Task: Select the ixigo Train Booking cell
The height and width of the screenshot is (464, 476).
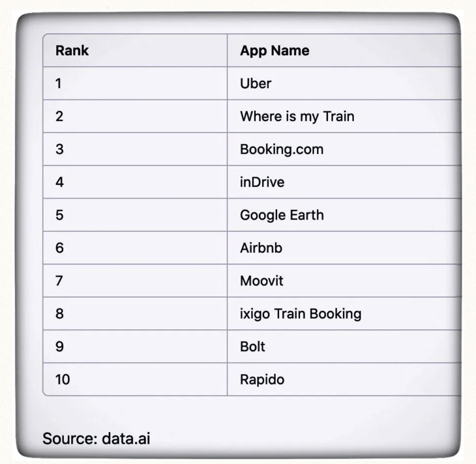Action: (x=300, y=313)
